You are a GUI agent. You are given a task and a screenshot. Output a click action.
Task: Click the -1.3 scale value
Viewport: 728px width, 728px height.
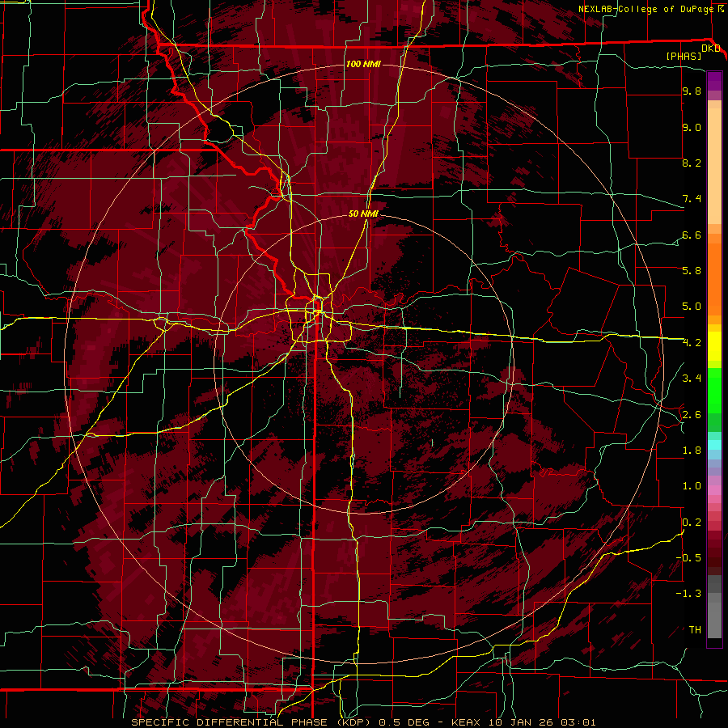point(688,594)
